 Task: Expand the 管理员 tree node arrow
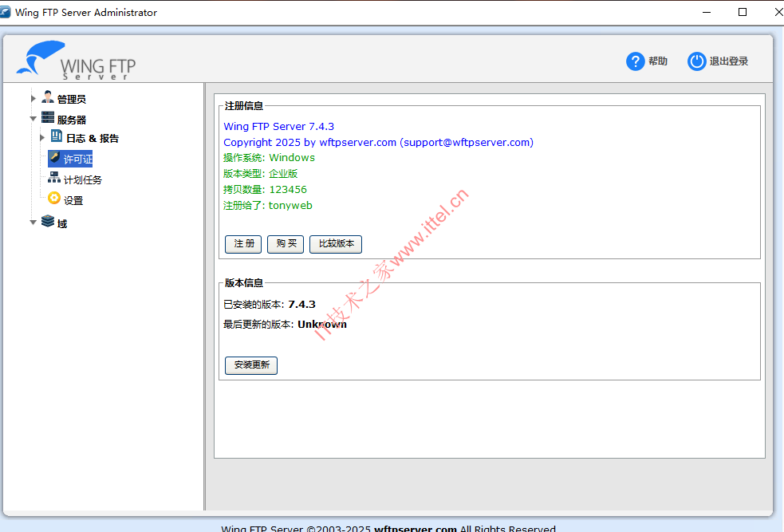pyautogui.click(x=33, y=98)
